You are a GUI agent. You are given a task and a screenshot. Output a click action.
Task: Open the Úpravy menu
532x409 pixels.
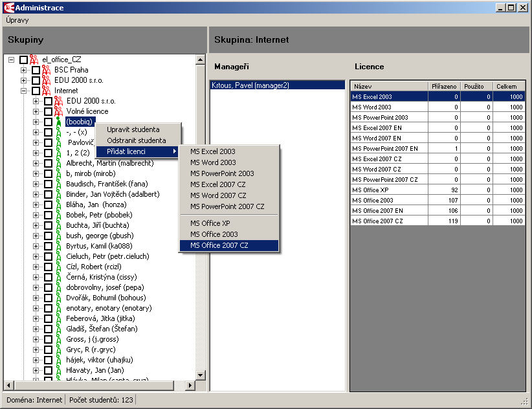coord(17,20)
